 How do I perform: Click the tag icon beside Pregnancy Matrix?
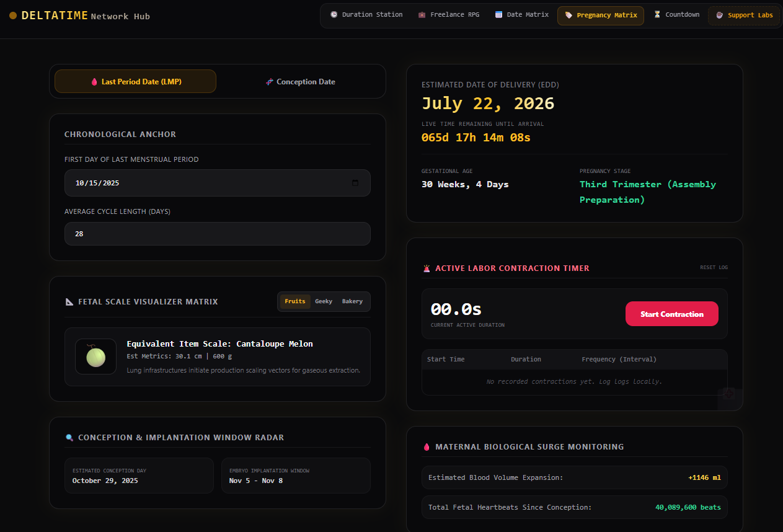pyautogui.click(x=568, y=16)
